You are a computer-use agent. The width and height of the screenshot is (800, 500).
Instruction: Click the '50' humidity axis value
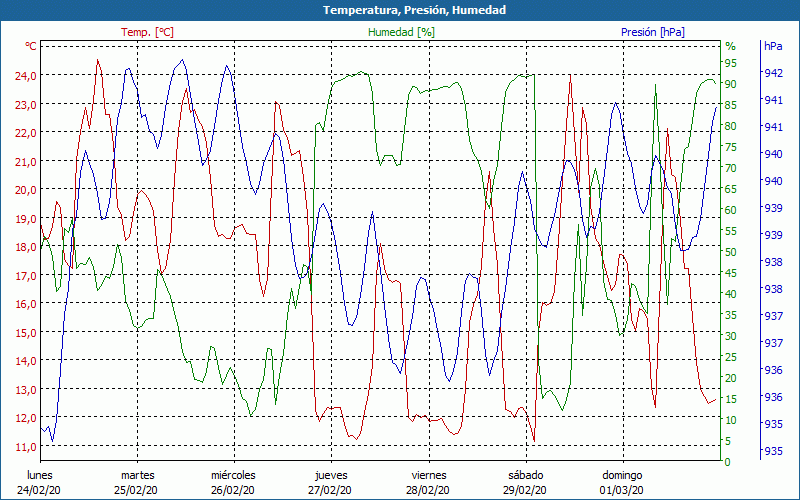coord(731,252)
